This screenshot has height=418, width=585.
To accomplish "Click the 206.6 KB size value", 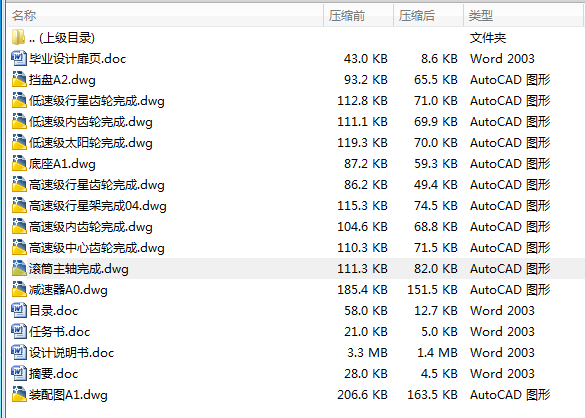I will coord(362,394).
